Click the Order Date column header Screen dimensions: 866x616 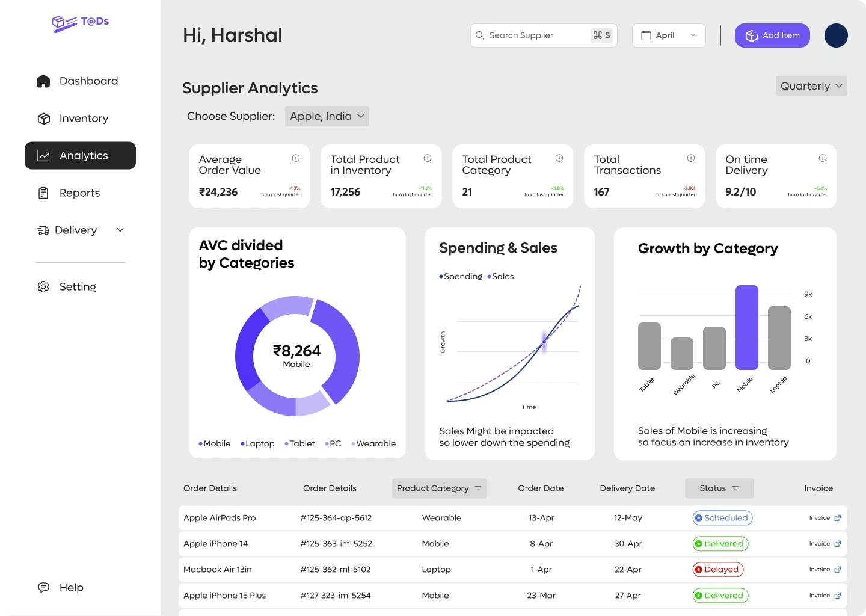tap(541, 488)
